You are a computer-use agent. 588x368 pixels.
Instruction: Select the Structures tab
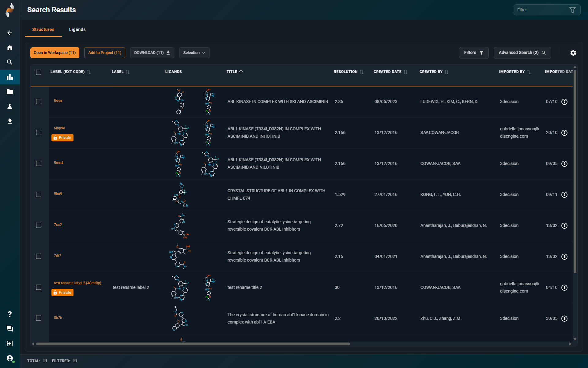[x=43, y=29]
